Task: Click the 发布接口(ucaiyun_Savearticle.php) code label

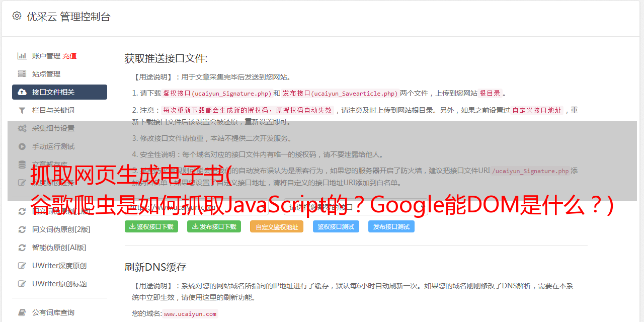Action: pos(340,93)
